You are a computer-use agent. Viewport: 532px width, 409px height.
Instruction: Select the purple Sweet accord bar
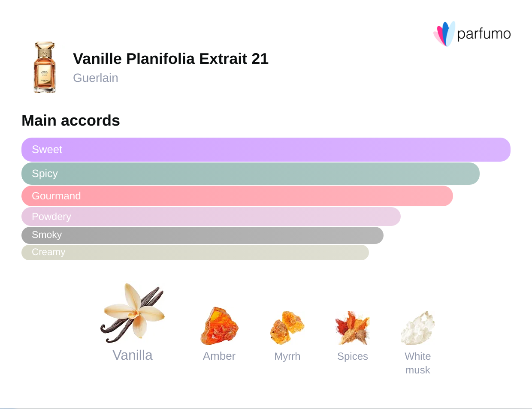pyautogui.click(x=266, y=150)
